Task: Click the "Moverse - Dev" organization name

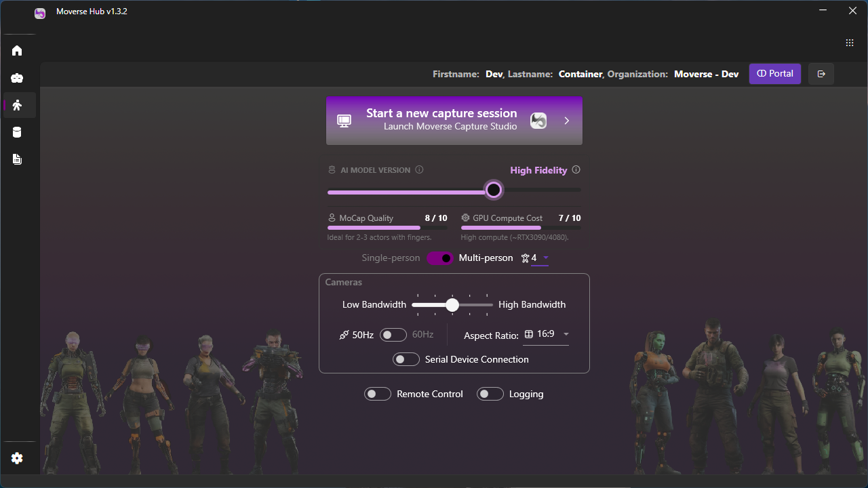Action: coord(707,74)
